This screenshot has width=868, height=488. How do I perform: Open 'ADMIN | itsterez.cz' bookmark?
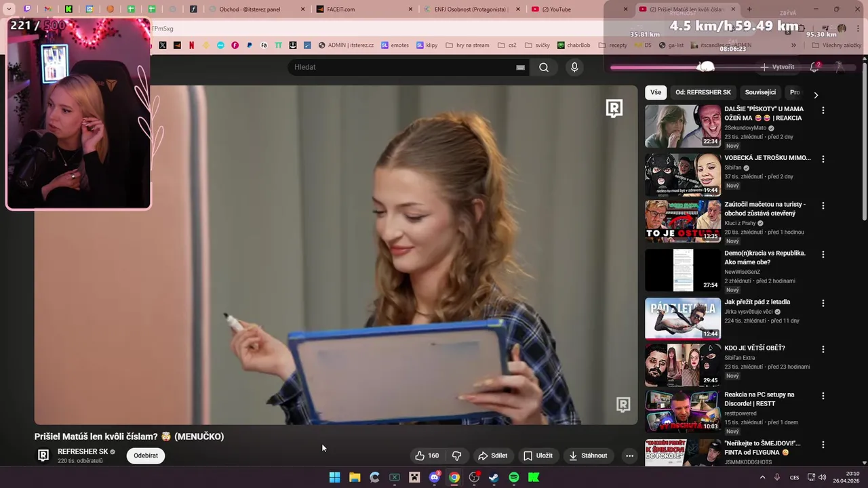346,45
